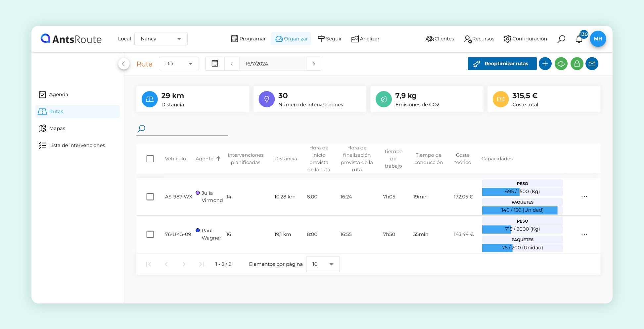This screenshot has width=644, height=329.
Task: Click the Reoptimizar rutas button
Action: coord(502,64)
